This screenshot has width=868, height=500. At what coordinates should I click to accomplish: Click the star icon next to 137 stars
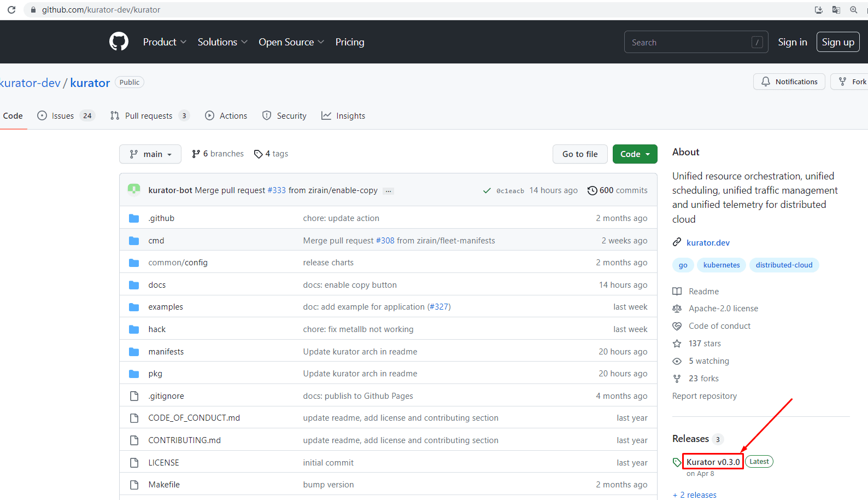[677, 344]
